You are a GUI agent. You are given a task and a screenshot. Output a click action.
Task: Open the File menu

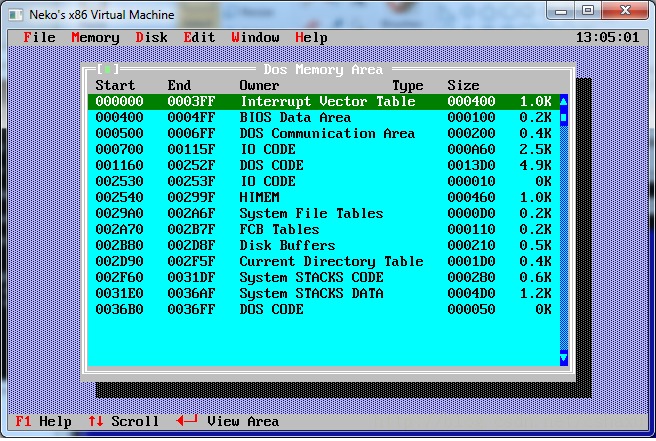click(39, 37)
